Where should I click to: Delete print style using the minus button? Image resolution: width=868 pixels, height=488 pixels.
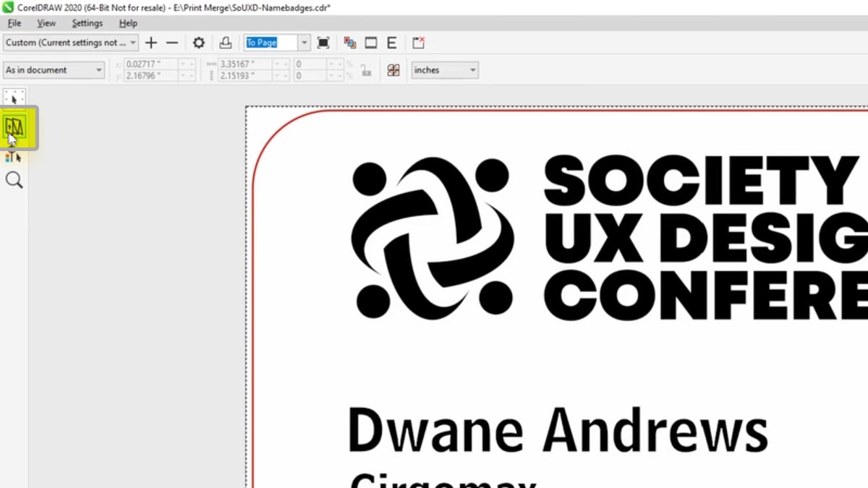(172, 42)
